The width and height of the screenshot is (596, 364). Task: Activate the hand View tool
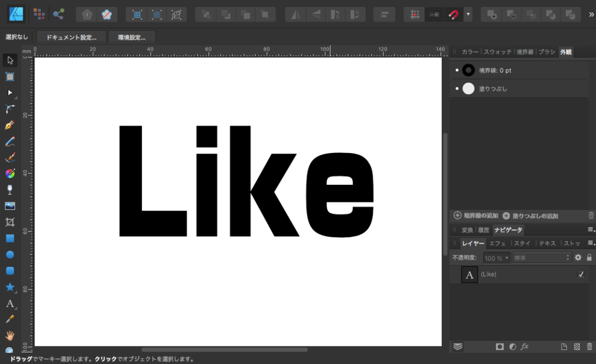click(9, 336)
